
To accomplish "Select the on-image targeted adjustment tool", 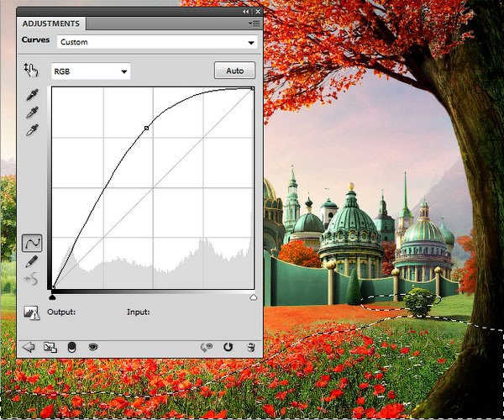I will pyautogui.click(x=31, y=71).
